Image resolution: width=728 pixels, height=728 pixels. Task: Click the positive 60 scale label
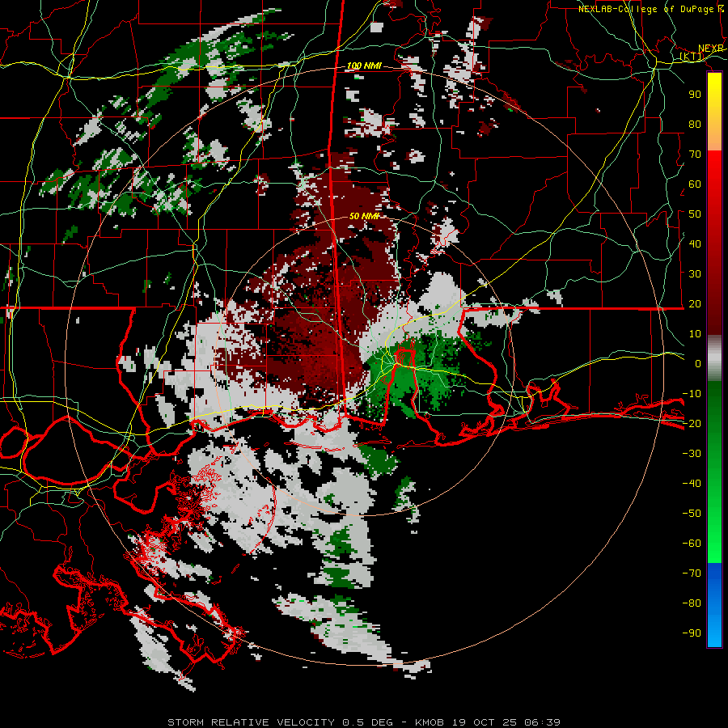point(695,184)
